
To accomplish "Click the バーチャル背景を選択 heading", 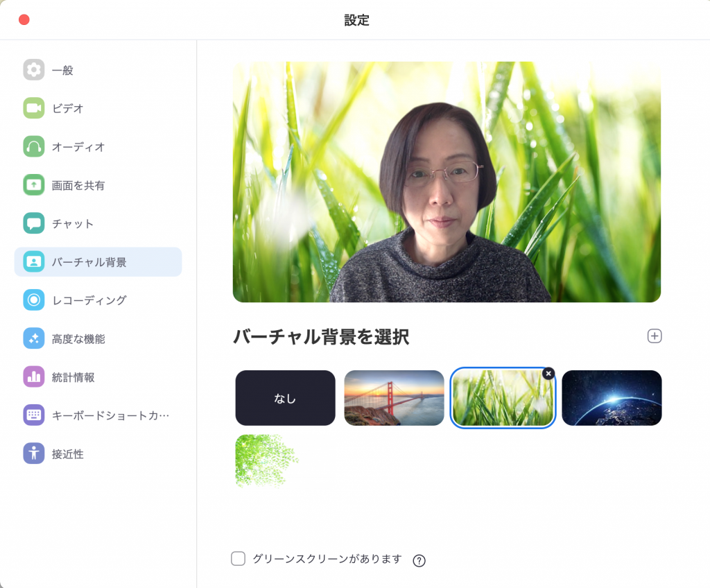I will (x=321, y=337).
